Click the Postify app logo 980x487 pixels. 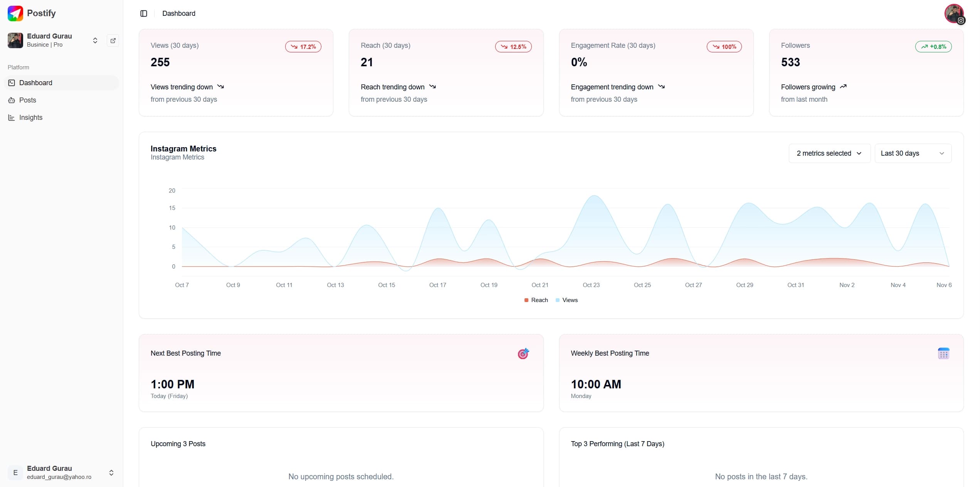tap(15, 13)
